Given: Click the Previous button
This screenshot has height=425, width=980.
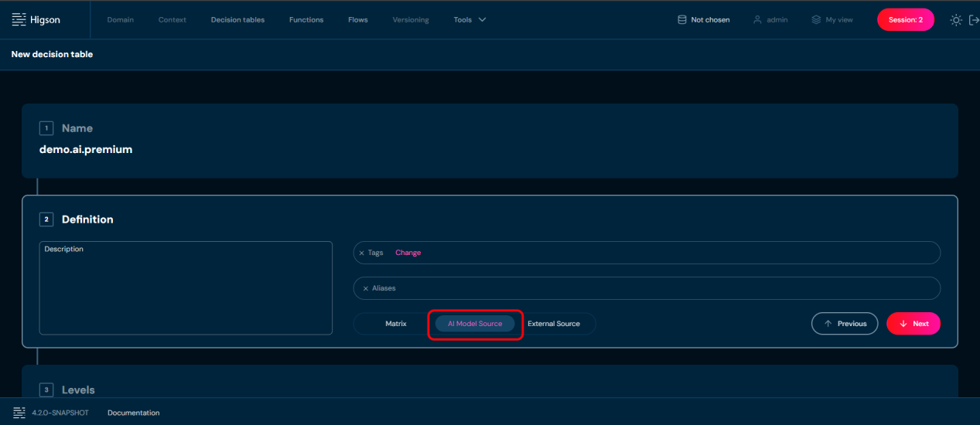Looking at the screenshot, I should coord(844,324).
